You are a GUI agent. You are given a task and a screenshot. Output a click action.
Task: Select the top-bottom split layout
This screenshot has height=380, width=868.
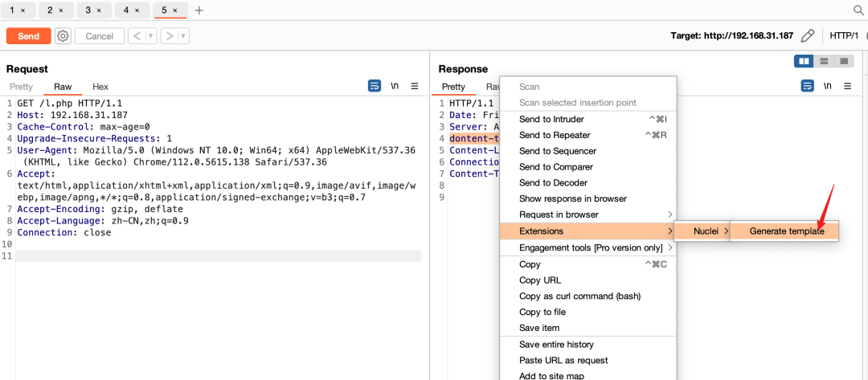point(823,62)
